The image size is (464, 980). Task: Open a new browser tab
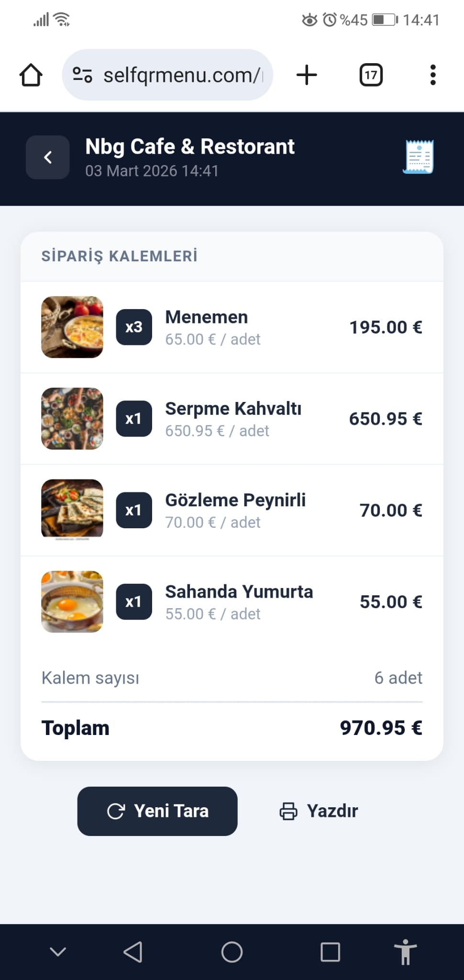[307, 75]
